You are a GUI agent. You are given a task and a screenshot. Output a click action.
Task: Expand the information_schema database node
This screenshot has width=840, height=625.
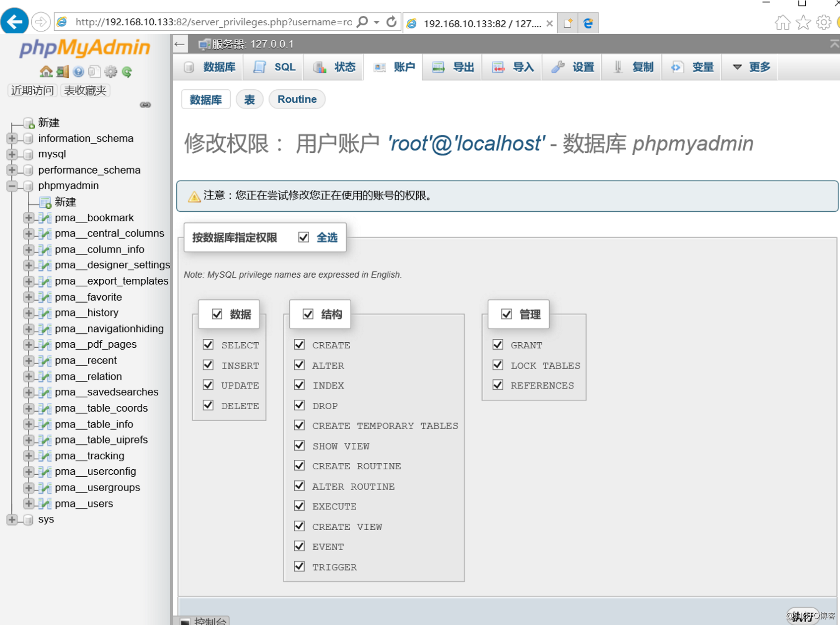point(12,138)
